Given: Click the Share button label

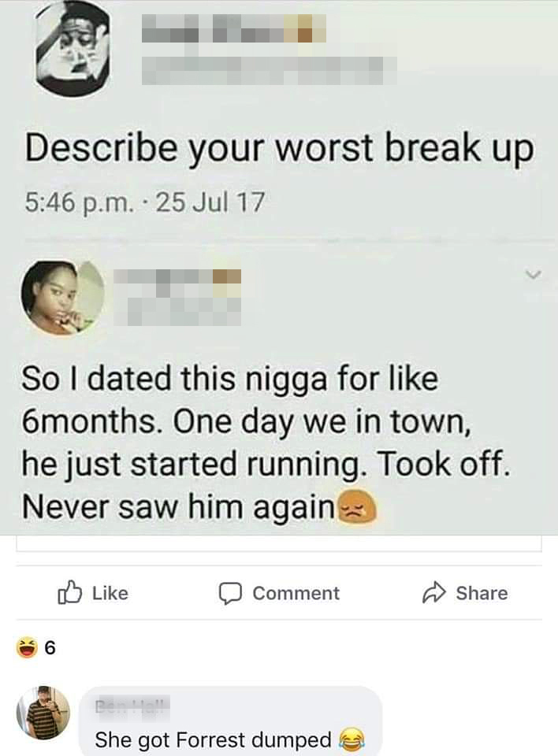Looking at the screenshot, I should [482, 593].
